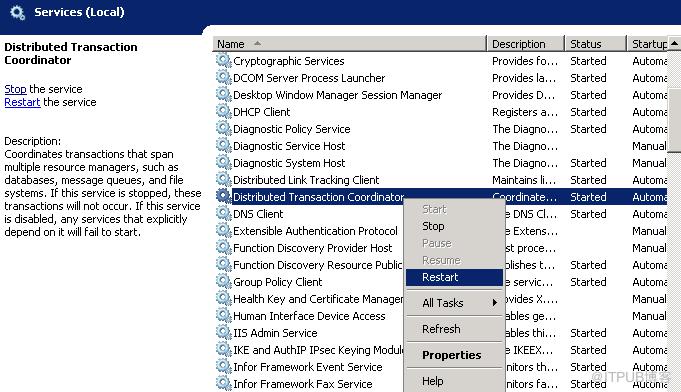Click the gear icon beside Diagnostic Policy Service
Screen dimensions: 681x392
[223, 128]
